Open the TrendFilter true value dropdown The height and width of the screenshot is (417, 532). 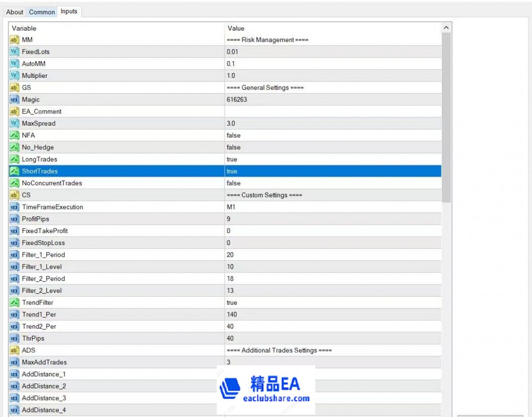[x=332, y=303]
